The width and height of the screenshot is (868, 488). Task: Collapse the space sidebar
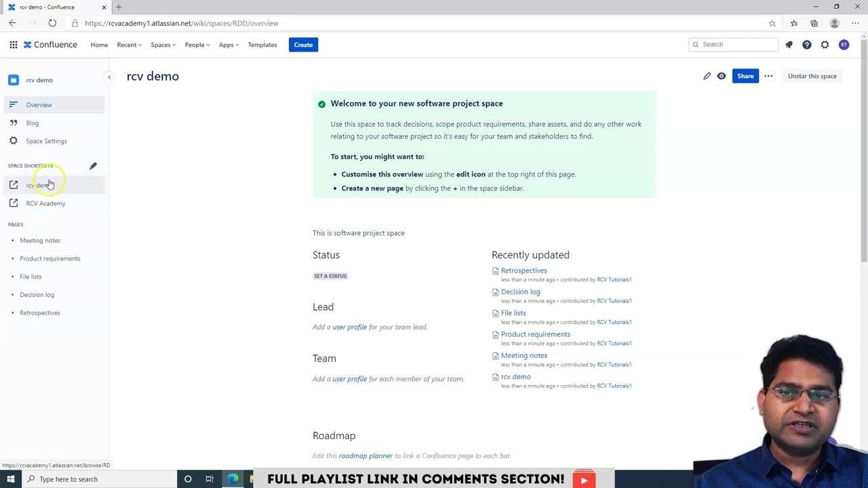click(109, 77)
